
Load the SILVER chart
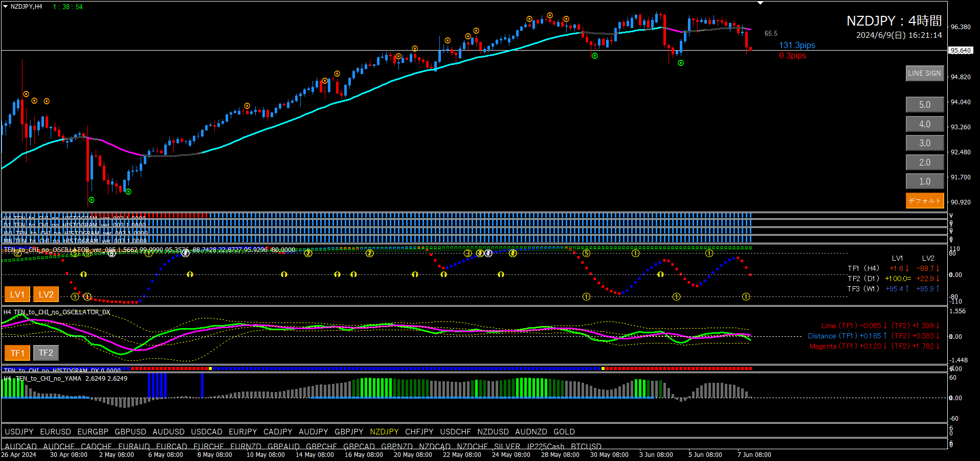(x=507, y=446)
